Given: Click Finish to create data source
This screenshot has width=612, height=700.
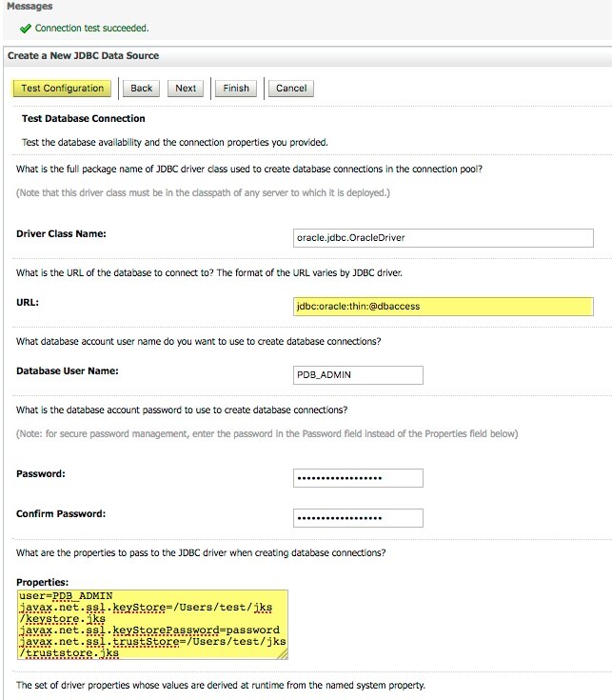Looking at the screenshot, I should click(236, 89).
